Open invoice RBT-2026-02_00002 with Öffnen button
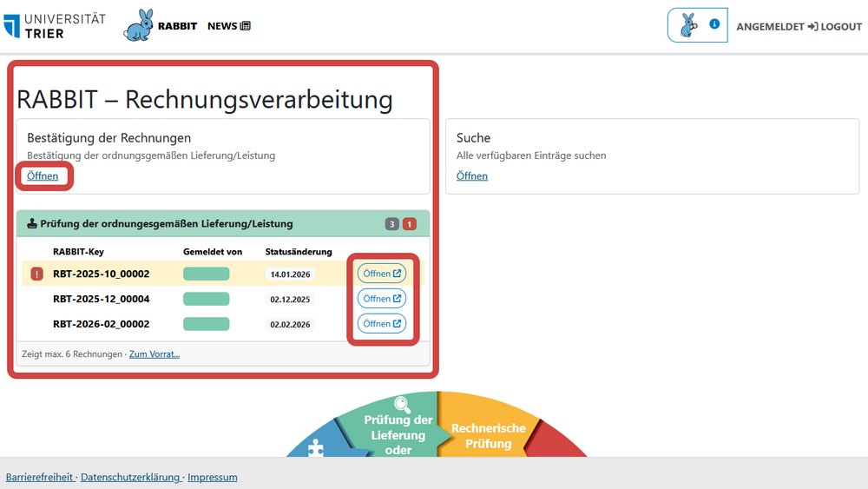The width and height of the screenshot is (868, 489). [381, 323]
